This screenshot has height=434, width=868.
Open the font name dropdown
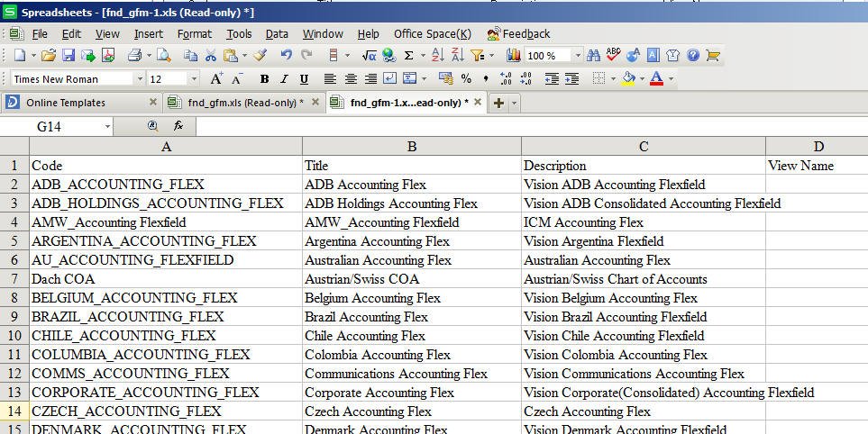(x=140, y=79)
